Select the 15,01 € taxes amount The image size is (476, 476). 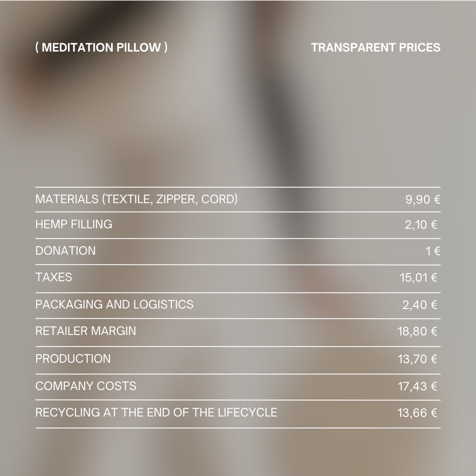tap(418, 278)
